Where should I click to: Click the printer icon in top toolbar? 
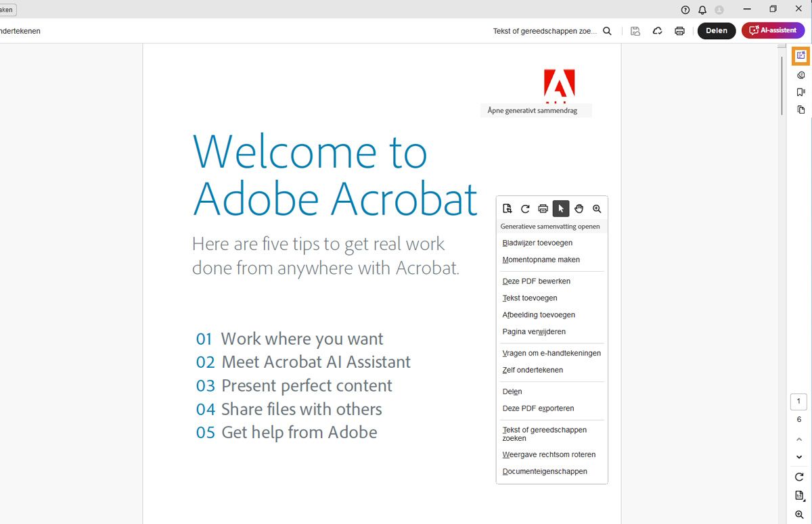click(679, 31)
